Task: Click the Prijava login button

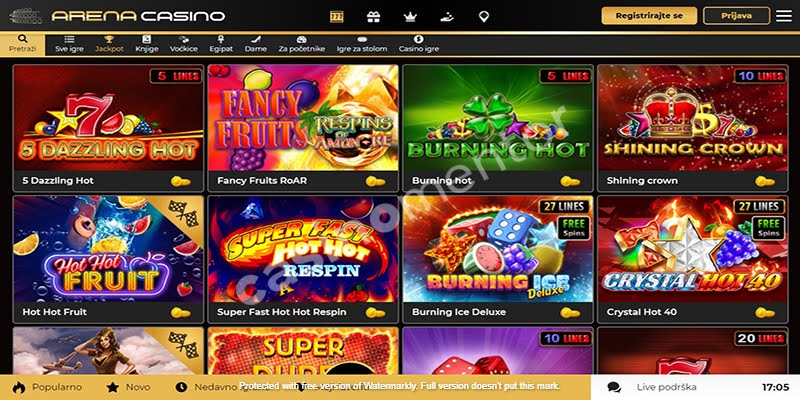Action: pos(736,16)
